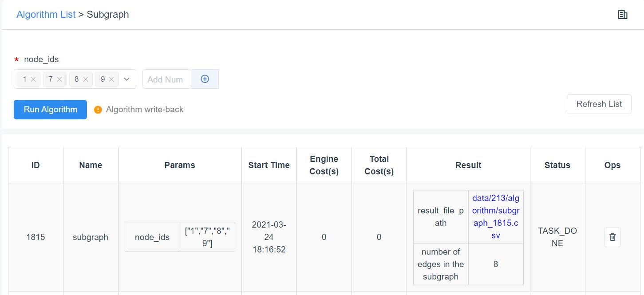Image resolution: width=644 pixels, height=295 pixels.
Task: Delete task 1815 with trash icon
Action: pos(612,237)
